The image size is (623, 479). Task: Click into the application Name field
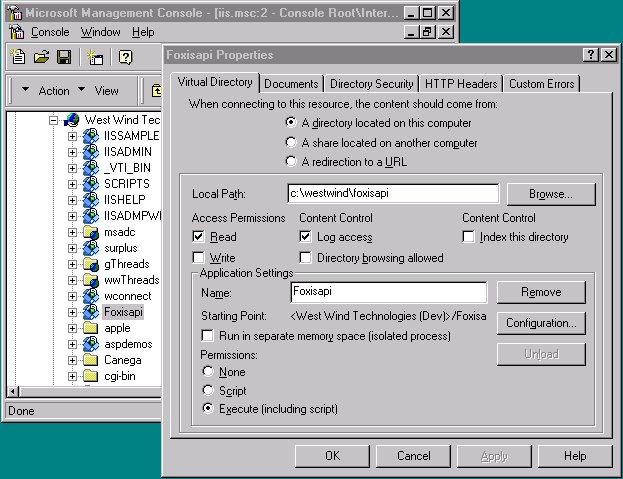pos(389,292)
